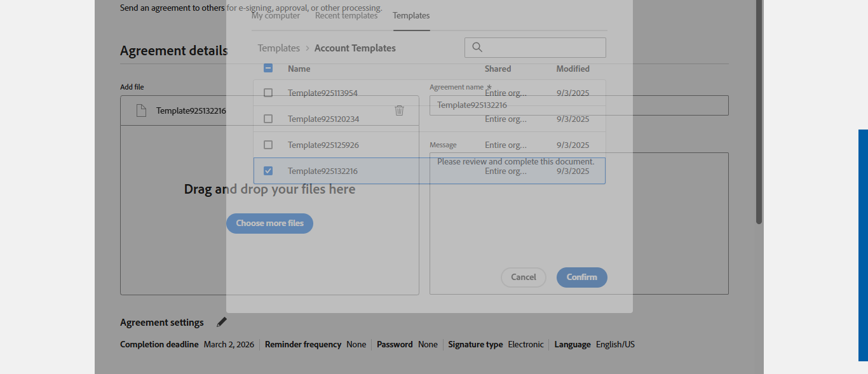This screenshot has width=868, height=374.
Task: Click Completion deadline March 2, 2026 value
Action: (229, 344)
